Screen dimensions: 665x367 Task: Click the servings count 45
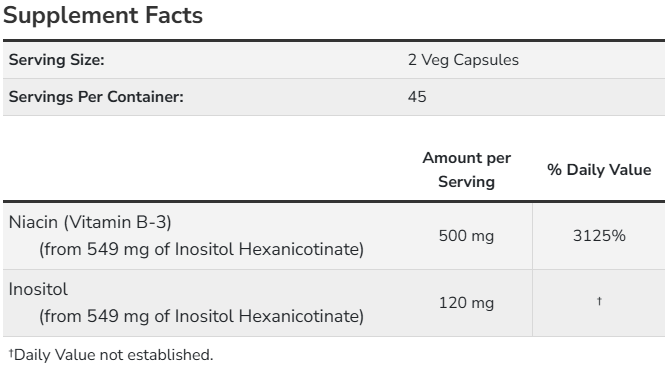coord(417,97)
